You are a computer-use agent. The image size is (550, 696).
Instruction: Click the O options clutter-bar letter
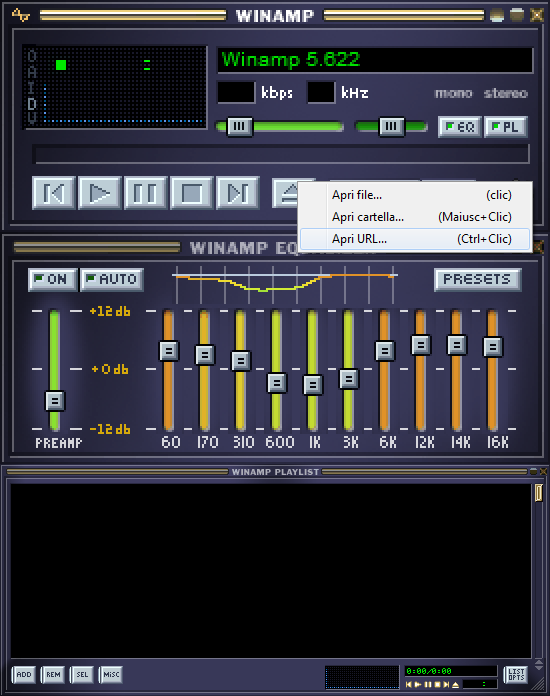click(x=32, y=56)
